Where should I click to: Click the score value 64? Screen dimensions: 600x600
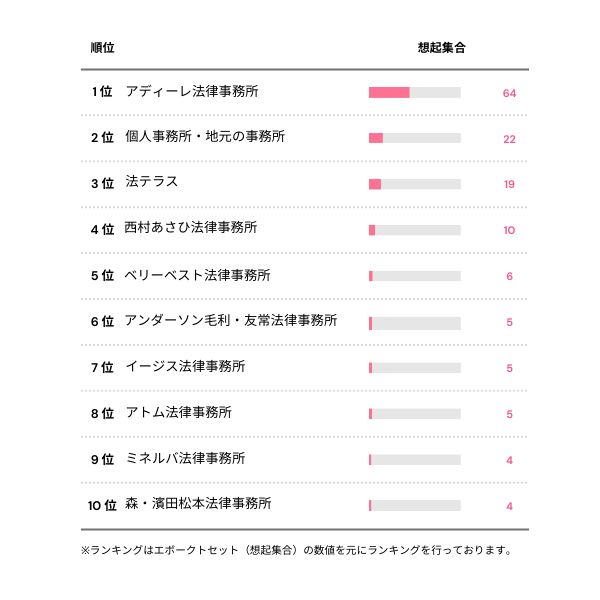coord(509,93)
